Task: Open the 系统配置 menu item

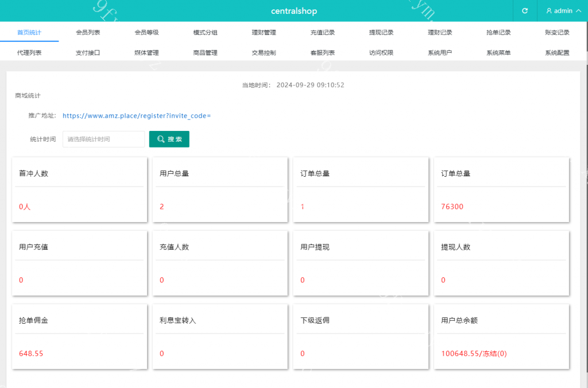Action: pyautogui.click(x=557, y=53)
